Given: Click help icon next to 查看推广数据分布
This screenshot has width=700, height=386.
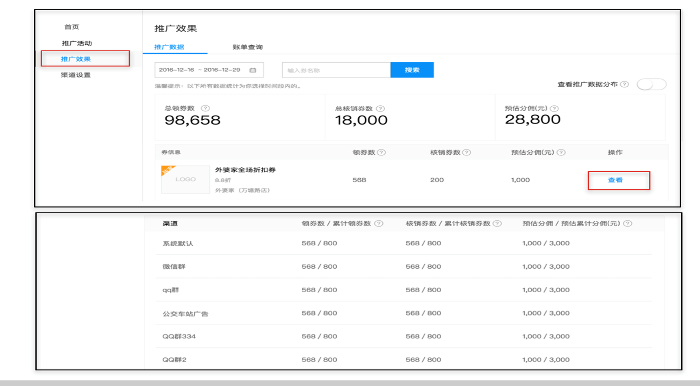Looking at the screenshot, I should 625,84.
